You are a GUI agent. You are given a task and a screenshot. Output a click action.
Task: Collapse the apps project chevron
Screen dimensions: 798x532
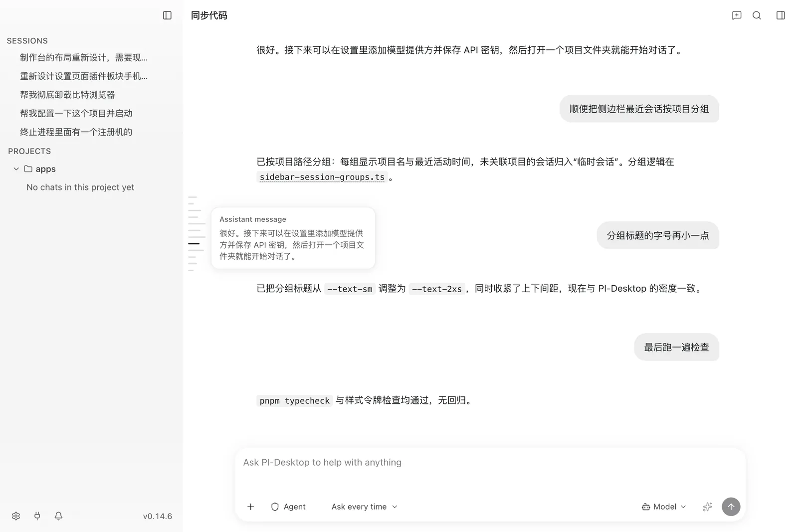click(x=16, y=169)
